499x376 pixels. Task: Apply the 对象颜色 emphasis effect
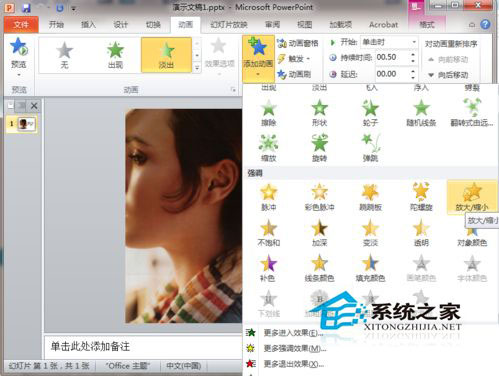(x=472, y=237)
